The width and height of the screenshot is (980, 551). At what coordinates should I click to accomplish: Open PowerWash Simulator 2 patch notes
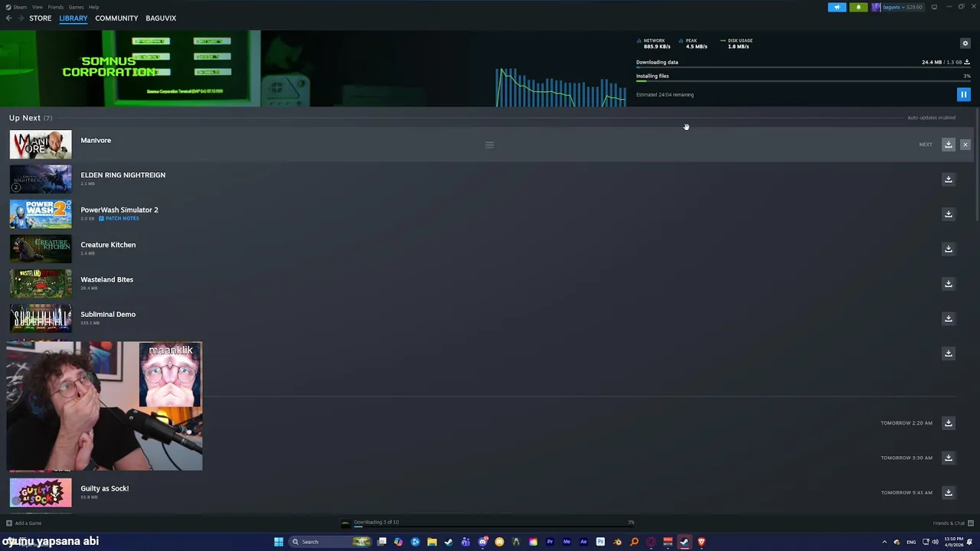(119, 218)
